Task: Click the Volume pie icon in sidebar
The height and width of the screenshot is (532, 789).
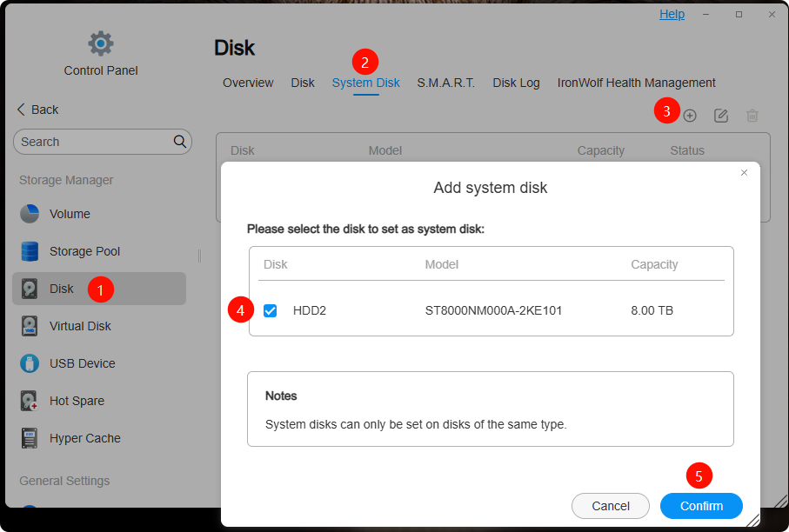Action: [x=30, y=214]
